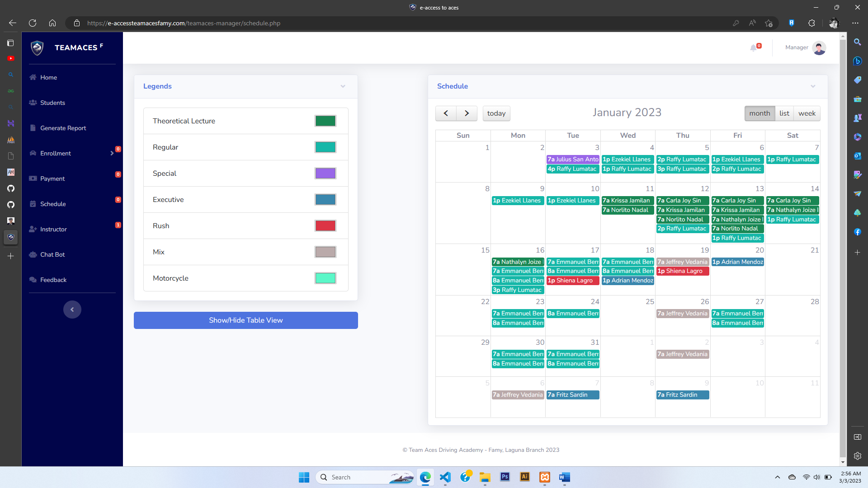
Task: Click the notification bell icon
Action: tap(754, 47)
